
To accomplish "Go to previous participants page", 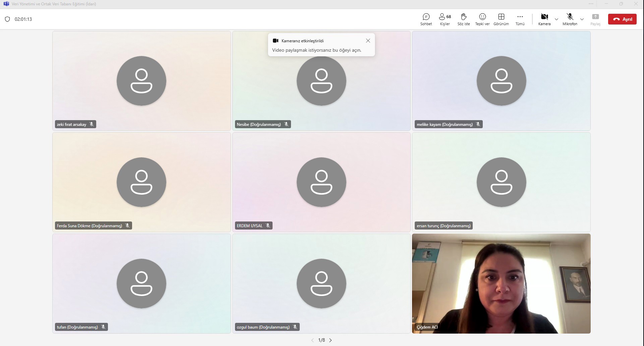I will (312, 340).
